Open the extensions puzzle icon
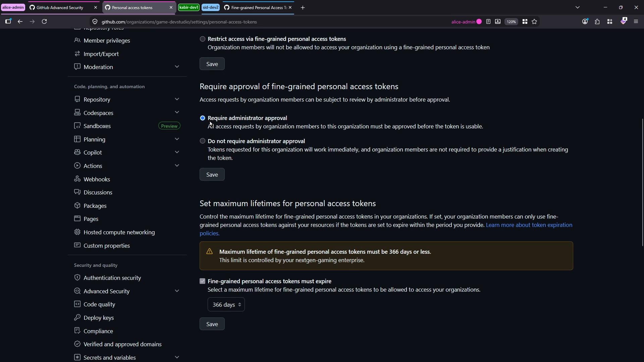Image resolution: width=644 pixels, height=362 pixels. click(x=597, y=22)
